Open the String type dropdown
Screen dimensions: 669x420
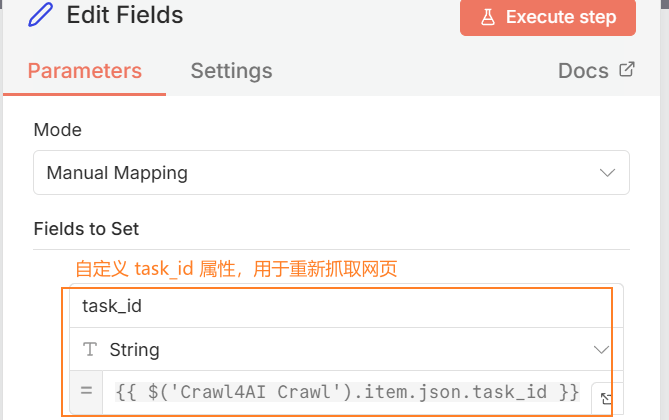click(340, 350)
